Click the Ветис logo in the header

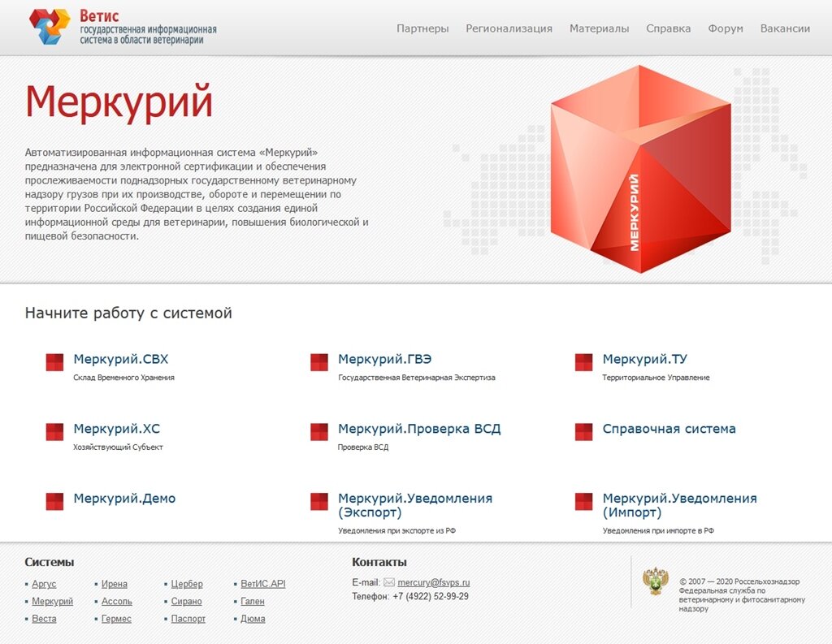point(123,27)
